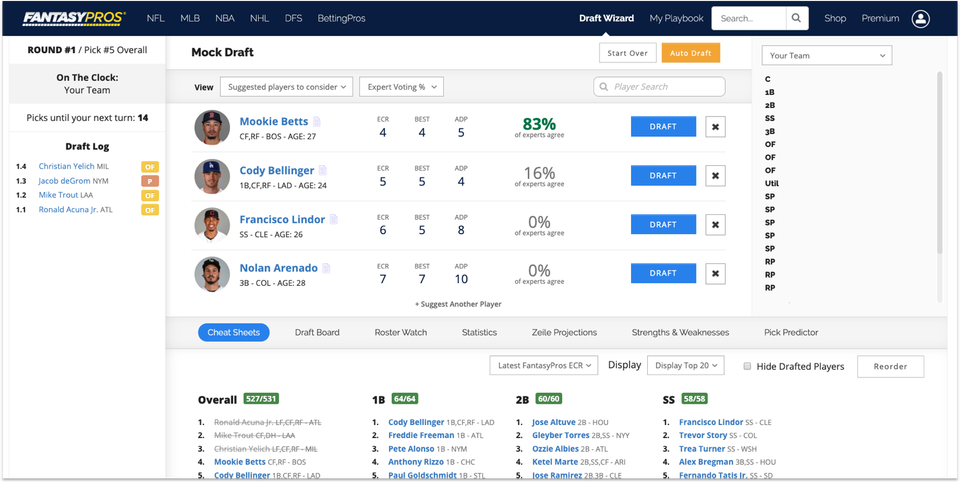Open Freddie Freeman in 1B list

point(421,435)
